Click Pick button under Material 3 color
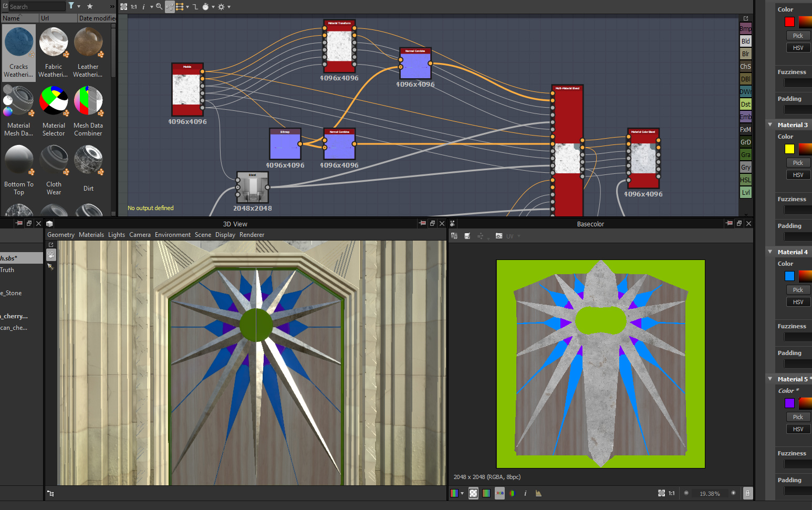812x510 pixels. click(798, 163)
